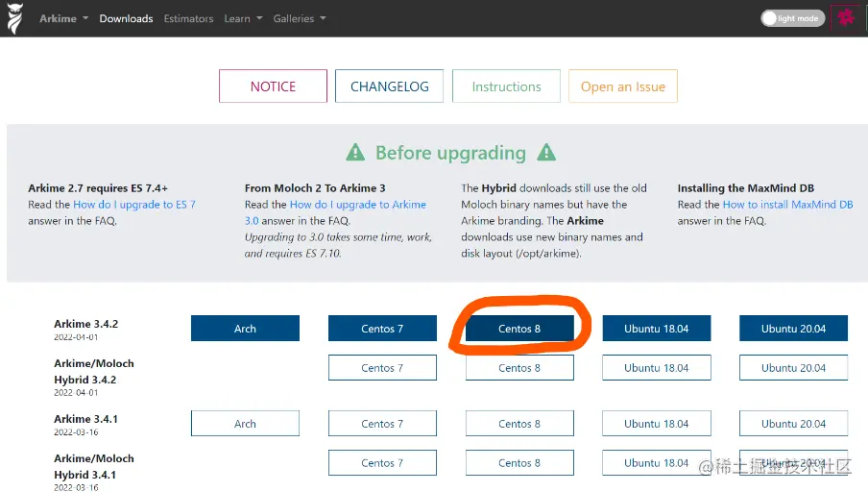868x492 pixels.
Task: Expand the Learn dropdown menu
Action: click(x=243, y=18)
